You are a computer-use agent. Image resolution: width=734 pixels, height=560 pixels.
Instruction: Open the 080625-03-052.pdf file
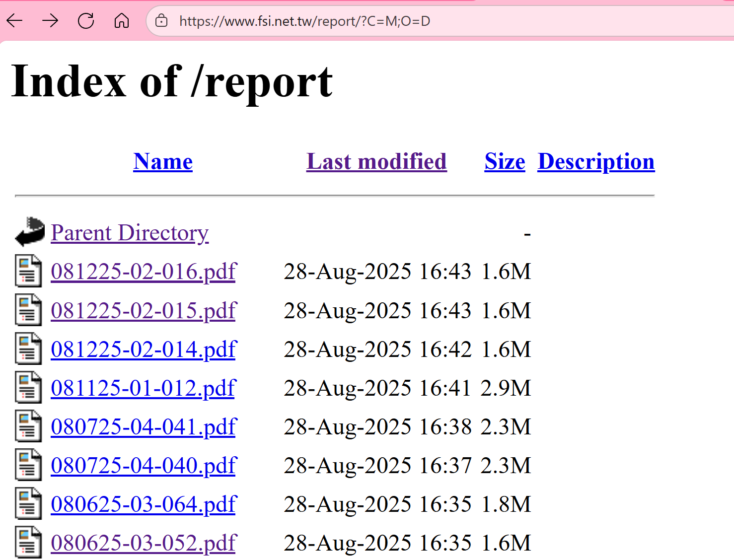(144, 543)
